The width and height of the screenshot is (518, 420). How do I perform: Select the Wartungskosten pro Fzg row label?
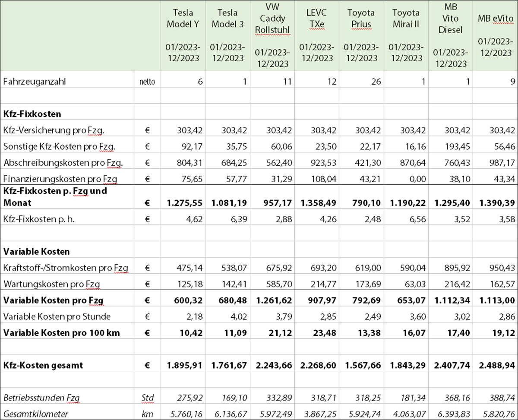[x=52, y=284]
